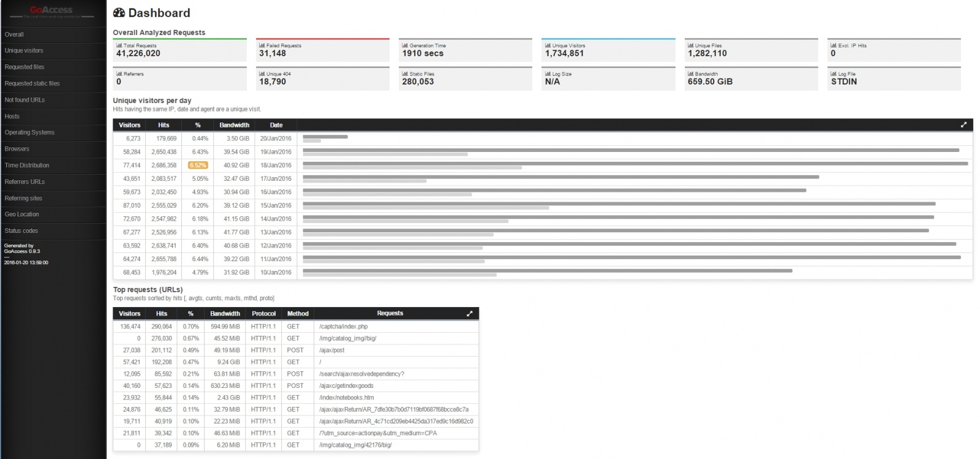980x459 pixels.
Task: Click the /search/ajaxresolvedependency? request
Action: click(x=361, y=374)
